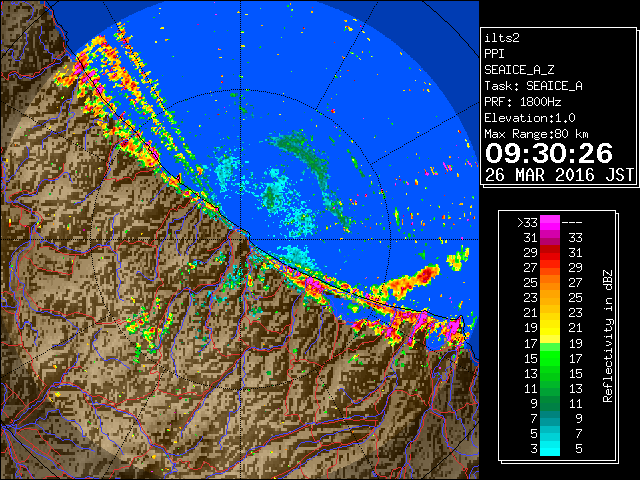Select the PRF: 1800Hz value
640x480 pixels.
pyautogui.click(x=523, y=102)
